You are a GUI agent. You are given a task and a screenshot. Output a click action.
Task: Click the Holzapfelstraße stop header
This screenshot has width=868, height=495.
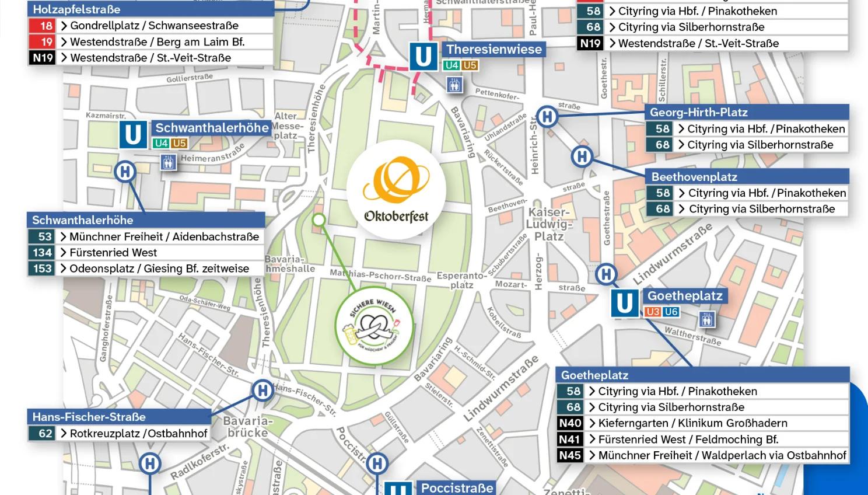(150, 9)
